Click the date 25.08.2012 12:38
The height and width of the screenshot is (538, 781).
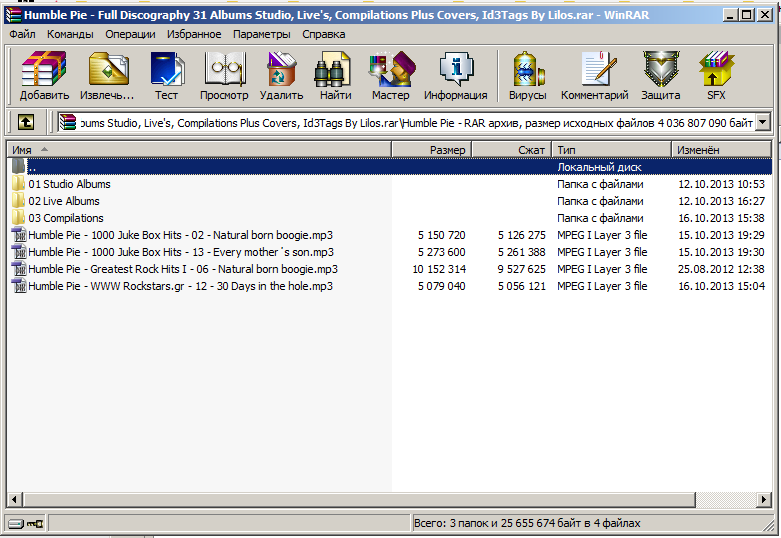point(721,269)
